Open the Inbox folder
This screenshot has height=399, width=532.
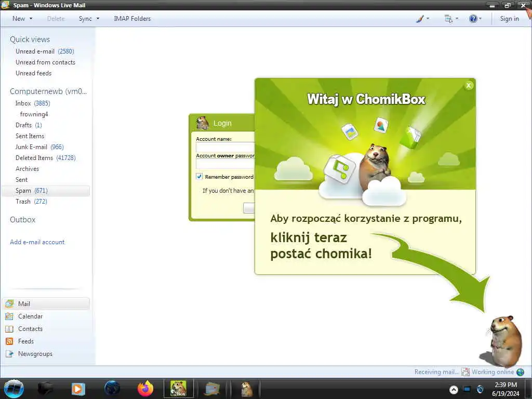tap(33, 103)
